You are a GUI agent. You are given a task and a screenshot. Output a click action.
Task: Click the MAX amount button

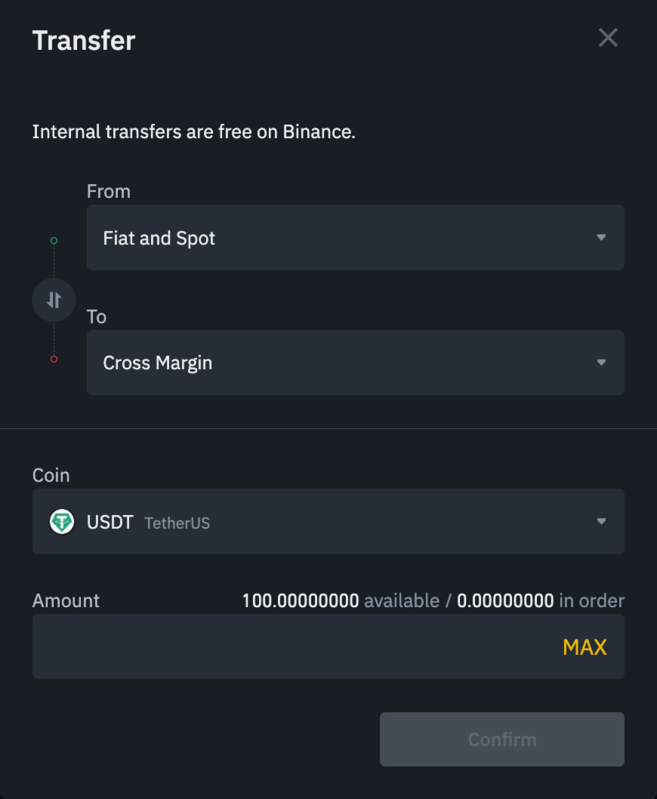click(584, 647)
